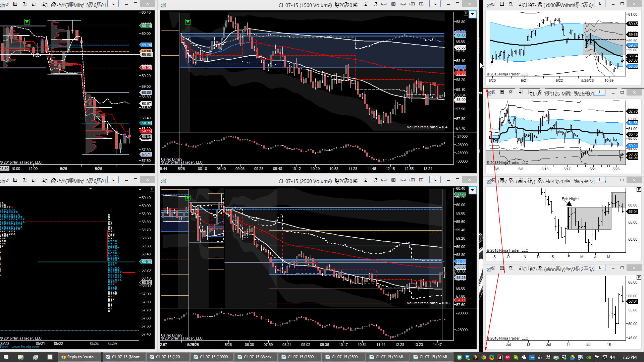This screenshot has width=644, height=362.
Task: Open the dropdown arrow in 2500 Volume chart corner
Action: pos(472,190)
